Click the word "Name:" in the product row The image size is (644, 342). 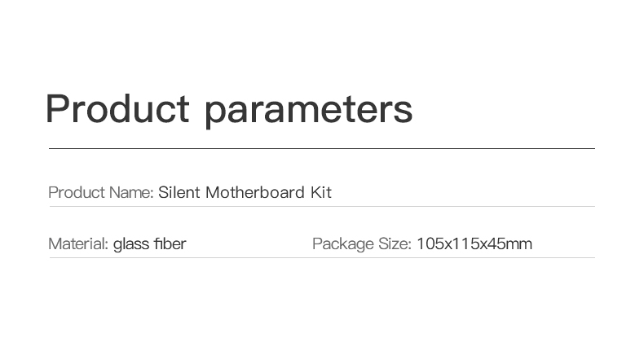click(x=131, y=192)
